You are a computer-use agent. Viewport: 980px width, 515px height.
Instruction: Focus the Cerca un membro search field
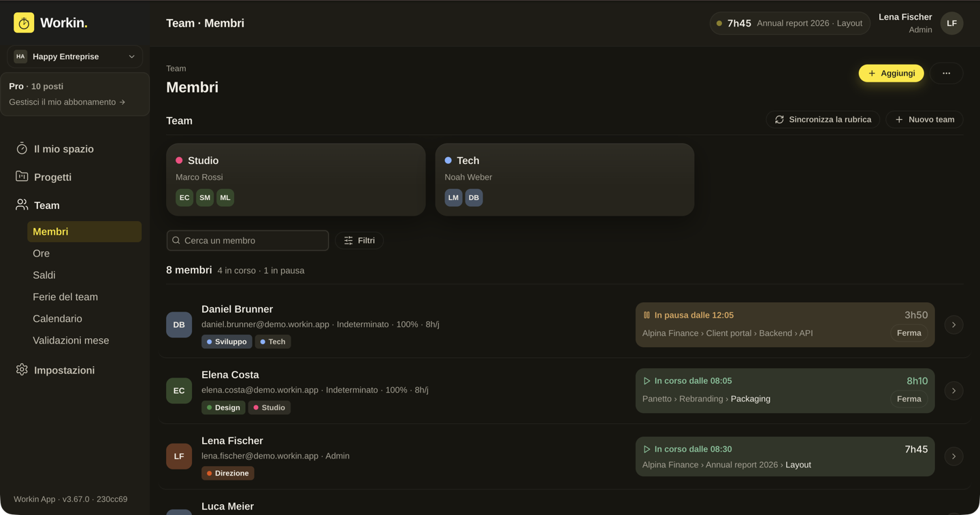[248, 240]
